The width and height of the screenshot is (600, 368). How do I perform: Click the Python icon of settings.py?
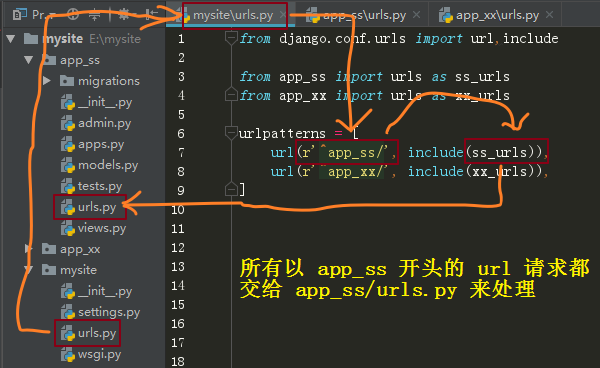(x=68, y=313)
